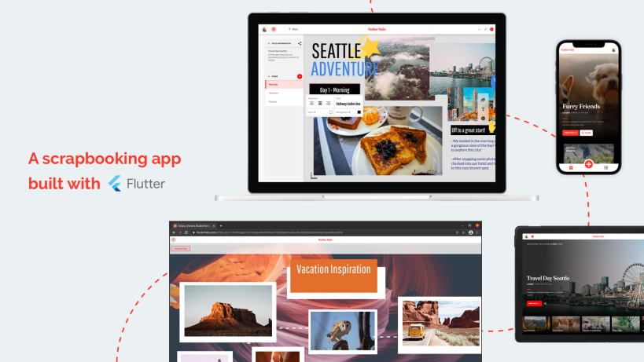Viewport: 644px width, 362px height.
Task: Open user avatar in laptop app header
Action: [x=264, y=29]
